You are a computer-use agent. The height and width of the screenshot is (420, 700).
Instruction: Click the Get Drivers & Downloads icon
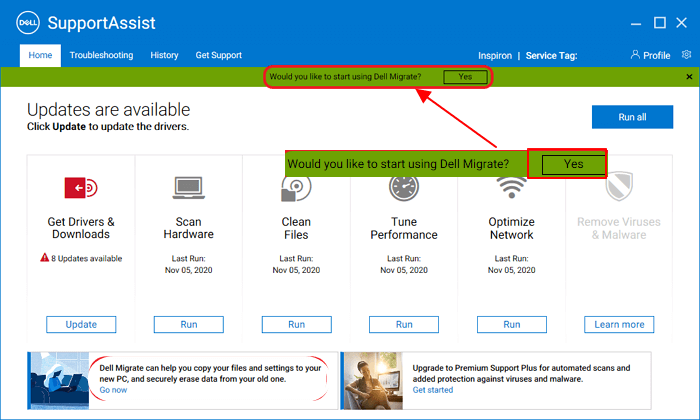pos(81,188)
